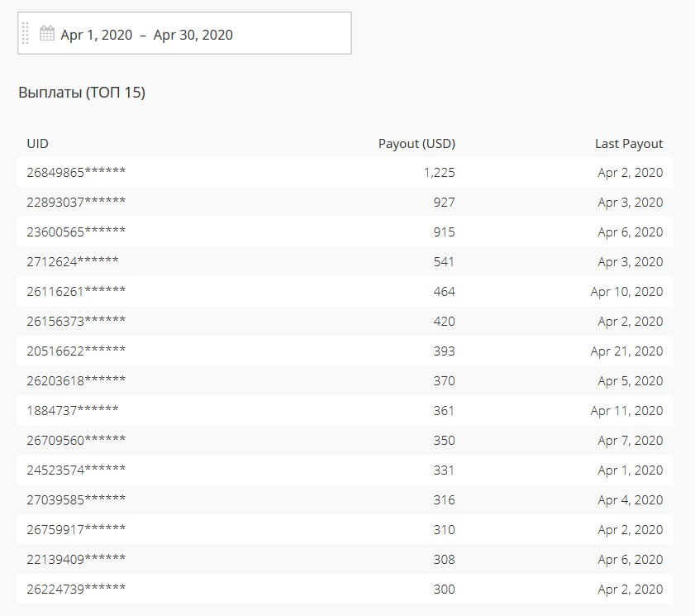
Task: Select UID 26849865****** row
Action: pos(76,173)
